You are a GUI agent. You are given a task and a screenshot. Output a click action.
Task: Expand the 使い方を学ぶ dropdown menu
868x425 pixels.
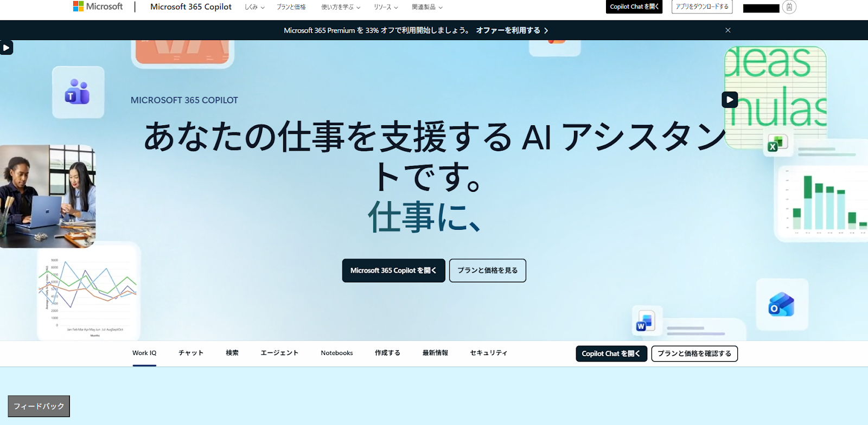(340, 7)
